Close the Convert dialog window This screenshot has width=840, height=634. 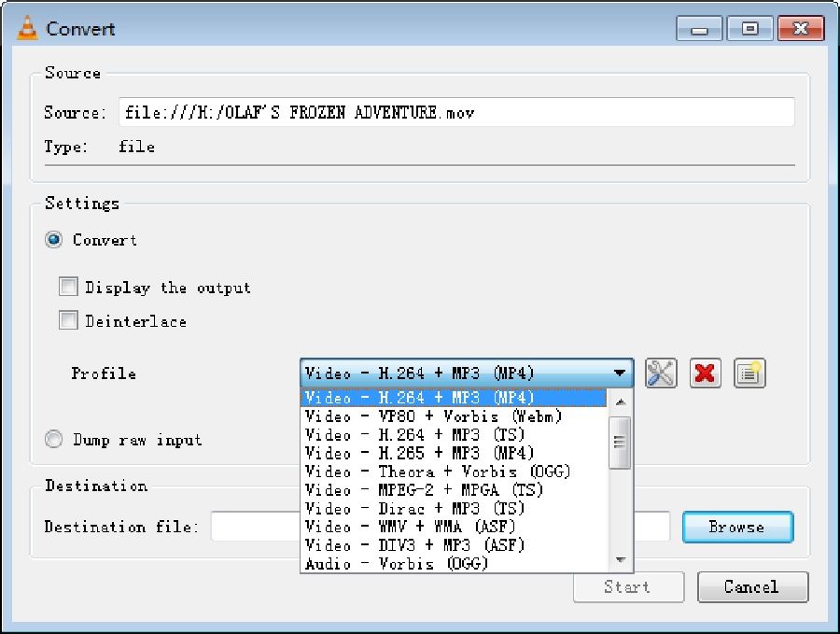(801, 28)
